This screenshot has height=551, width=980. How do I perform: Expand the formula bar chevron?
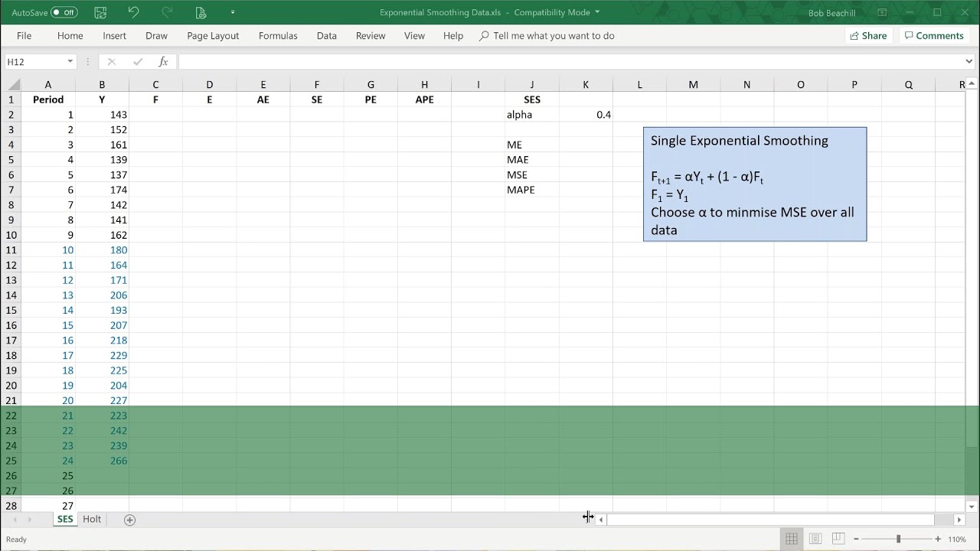(x=969, y=61)
